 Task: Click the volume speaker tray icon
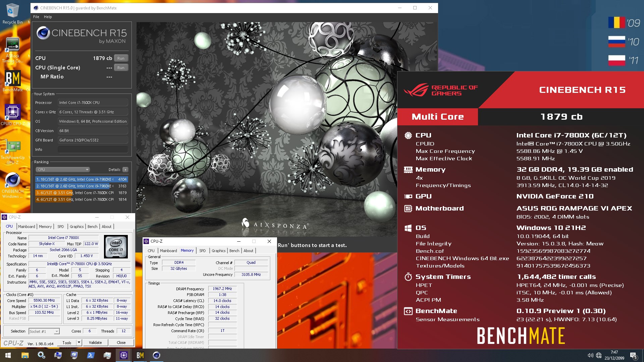click(590, 355)
